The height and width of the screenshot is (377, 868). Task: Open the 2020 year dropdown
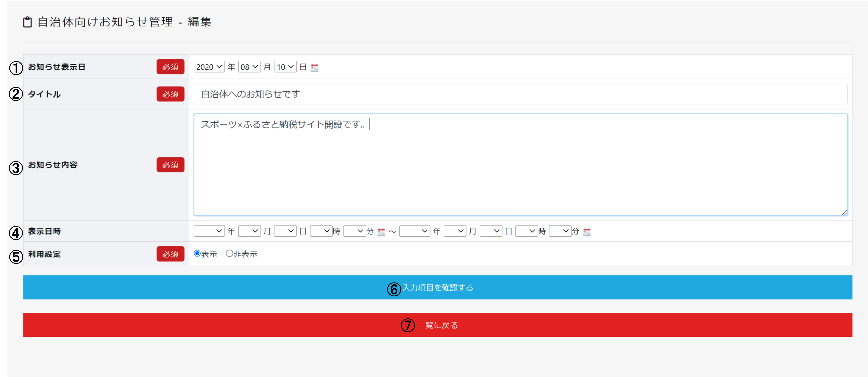(x=209, y=67)
